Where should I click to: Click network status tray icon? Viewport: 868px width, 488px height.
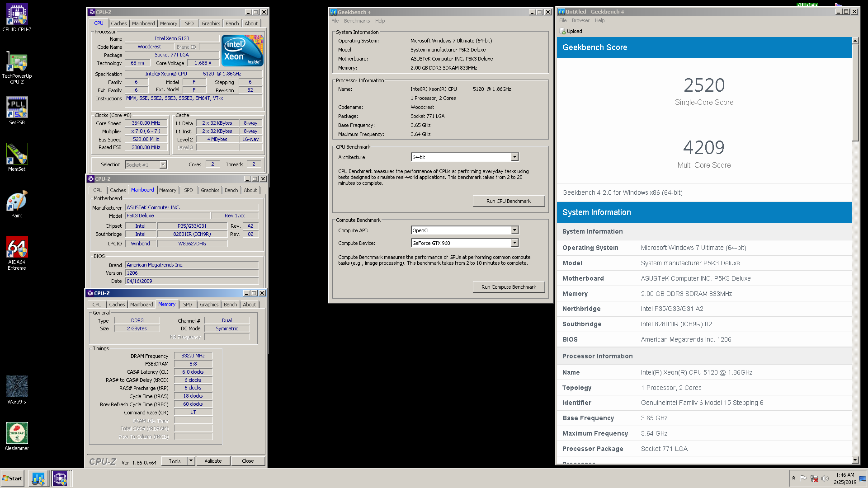click(x=814, y=479)
